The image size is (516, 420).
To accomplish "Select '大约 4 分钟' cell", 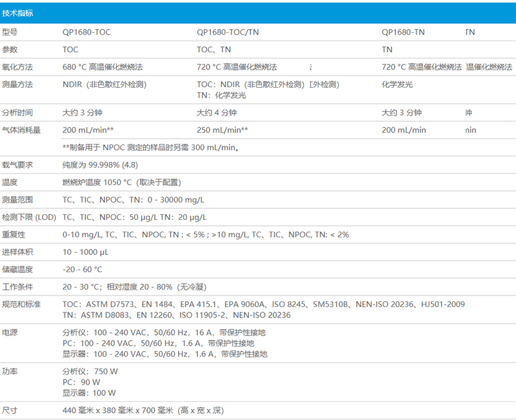I will pos(217,113).
